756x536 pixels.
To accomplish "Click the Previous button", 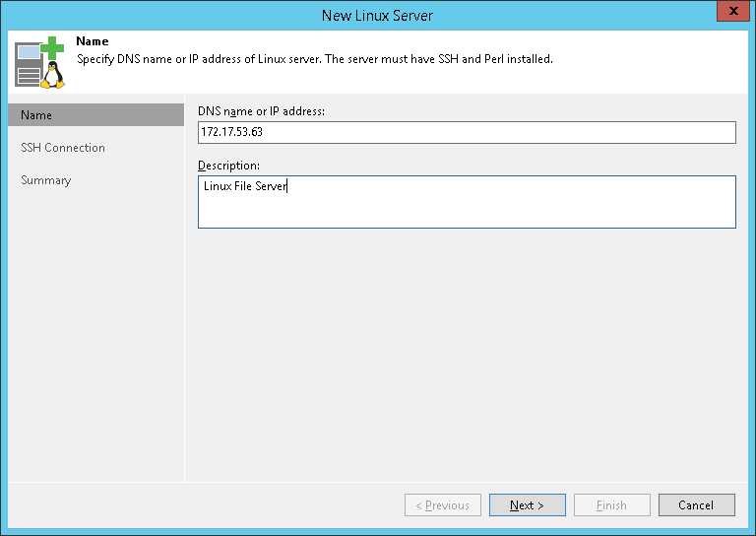I will coord(443,505).
